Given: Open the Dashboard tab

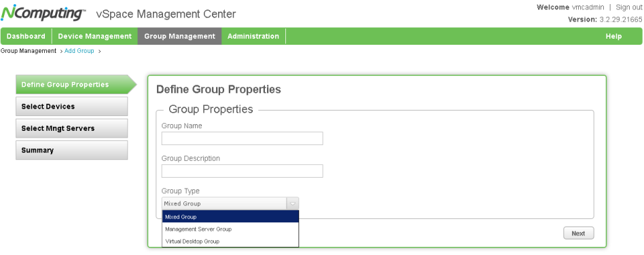Looking at the screenshot, I should [26, 36].
